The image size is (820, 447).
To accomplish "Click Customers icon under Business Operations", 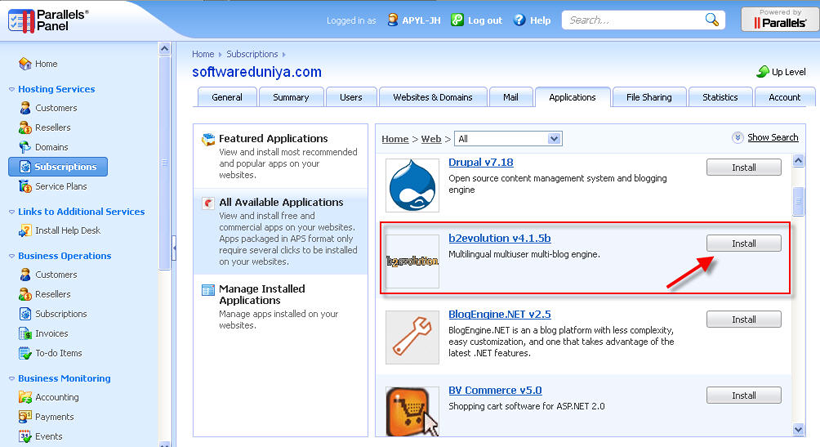I will [25, 274].
